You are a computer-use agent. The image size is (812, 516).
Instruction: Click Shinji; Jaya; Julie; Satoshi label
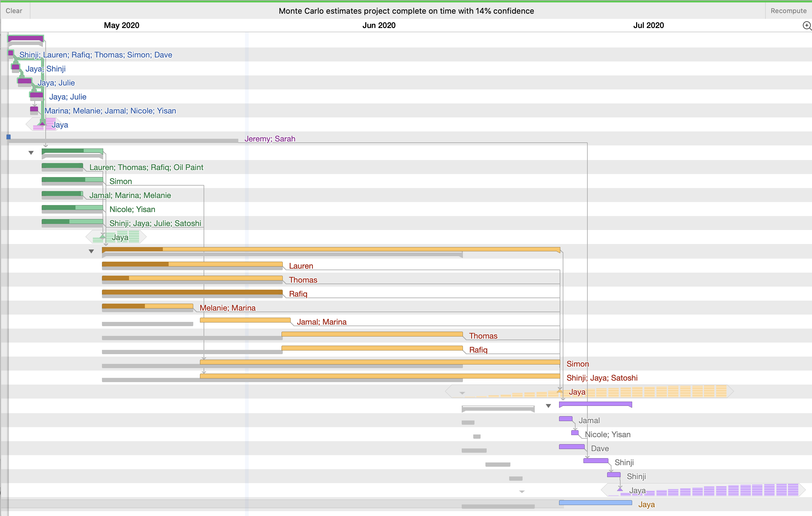coord(155,223)
